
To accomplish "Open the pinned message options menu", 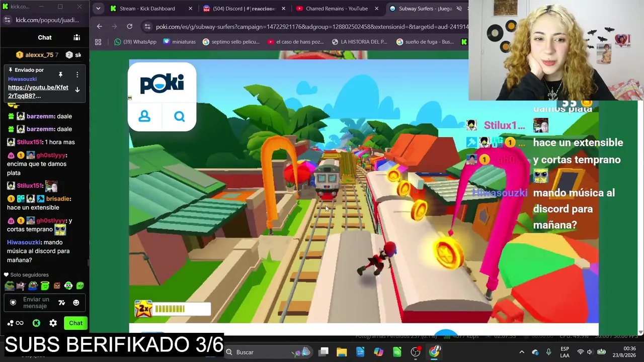I will (x=77, y=74).
